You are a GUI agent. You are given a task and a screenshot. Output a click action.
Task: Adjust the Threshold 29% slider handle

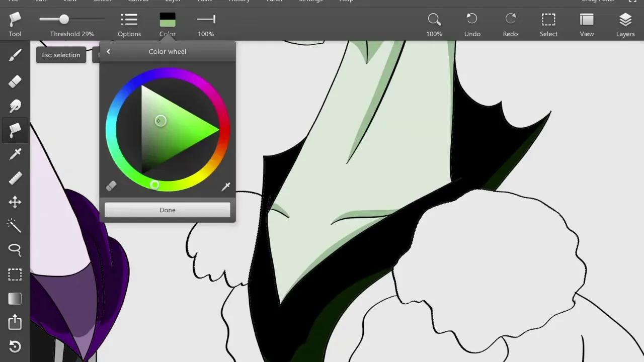64,20
